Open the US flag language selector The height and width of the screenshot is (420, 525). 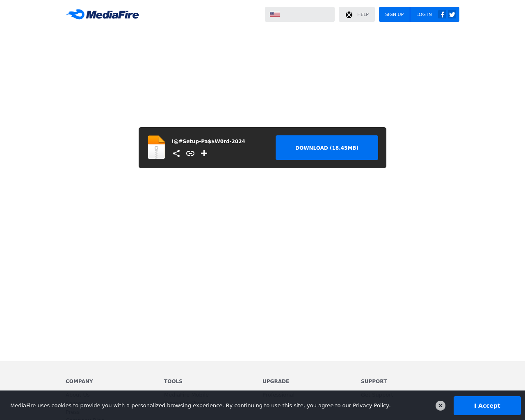(300, 14)
